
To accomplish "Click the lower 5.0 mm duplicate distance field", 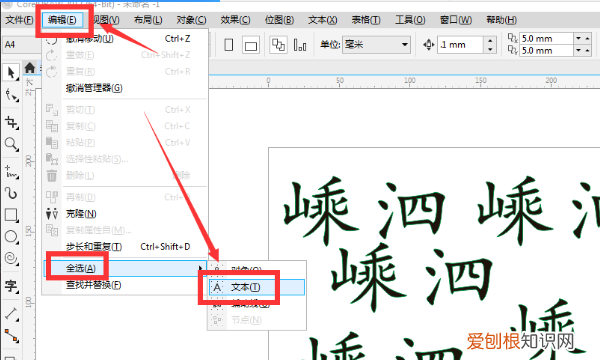I will (x=546, y=50).
